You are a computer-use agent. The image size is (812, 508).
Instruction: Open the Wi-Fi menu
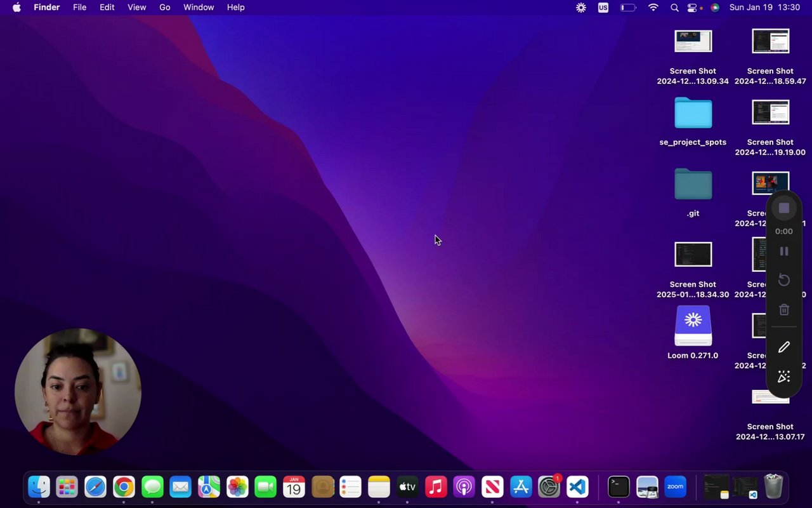(653, 8)
